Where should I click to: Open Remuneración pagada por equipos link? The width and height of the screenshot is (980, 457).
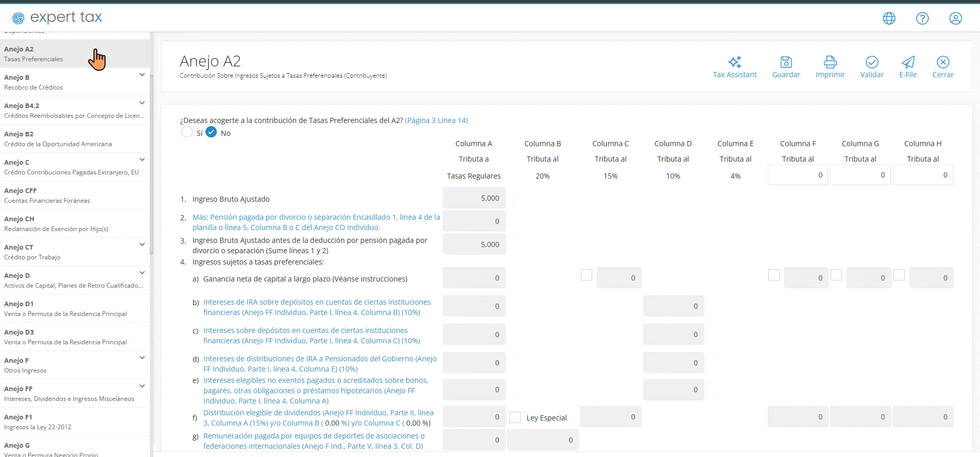[314, 441]
